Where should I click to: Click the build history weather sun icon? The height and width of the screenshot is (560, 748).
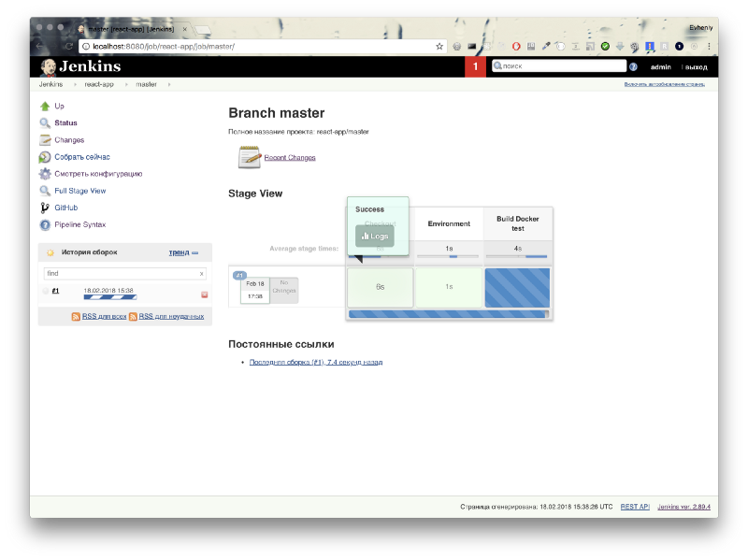point(50,252)
